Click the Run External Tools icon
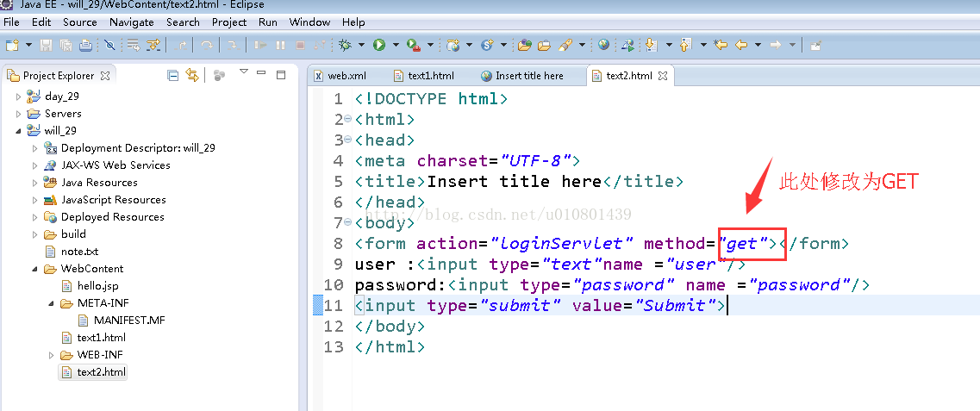The width and height of the screenshot is (980, 411). point(413,45)
